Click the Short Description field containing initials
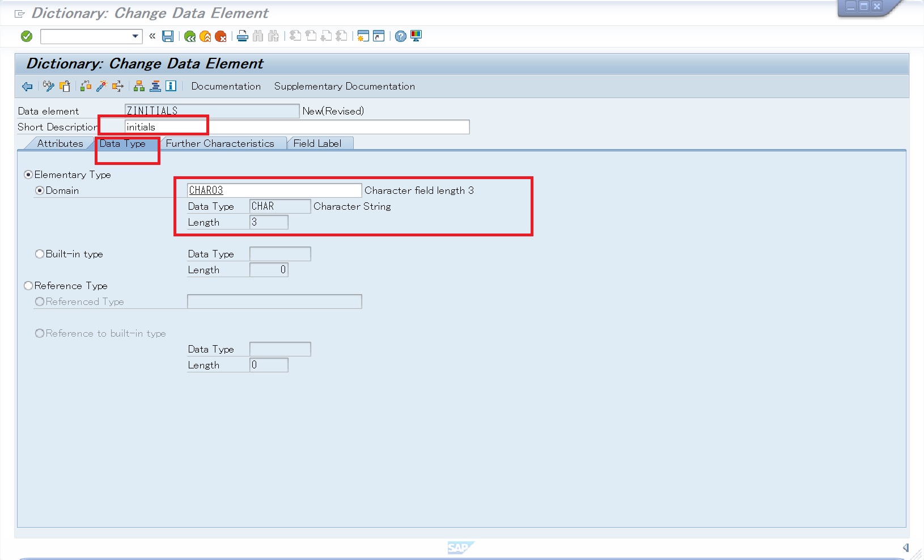The image size is (924, 560). point(297,127)
